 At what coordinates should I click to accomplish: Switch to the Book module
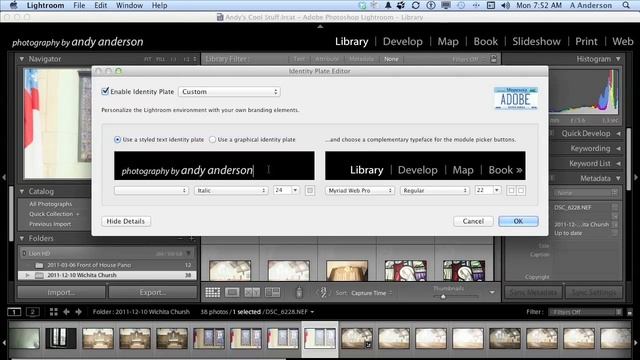(485, 41)
